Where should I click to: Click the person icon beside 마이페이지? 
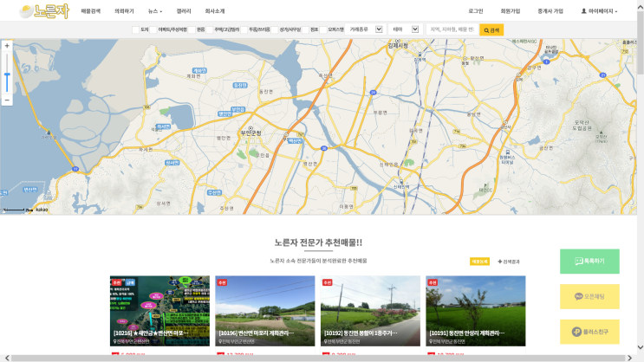point(583,11)
